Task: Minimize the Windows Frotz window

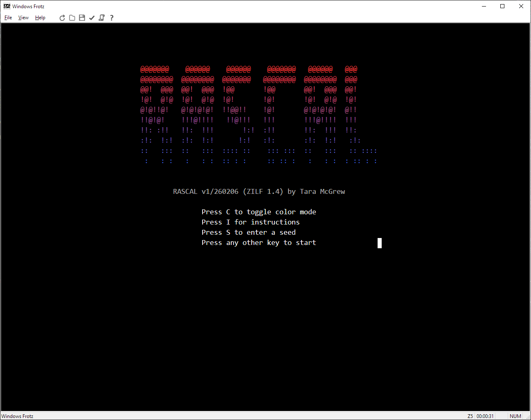Action: [x=484, y=6]
